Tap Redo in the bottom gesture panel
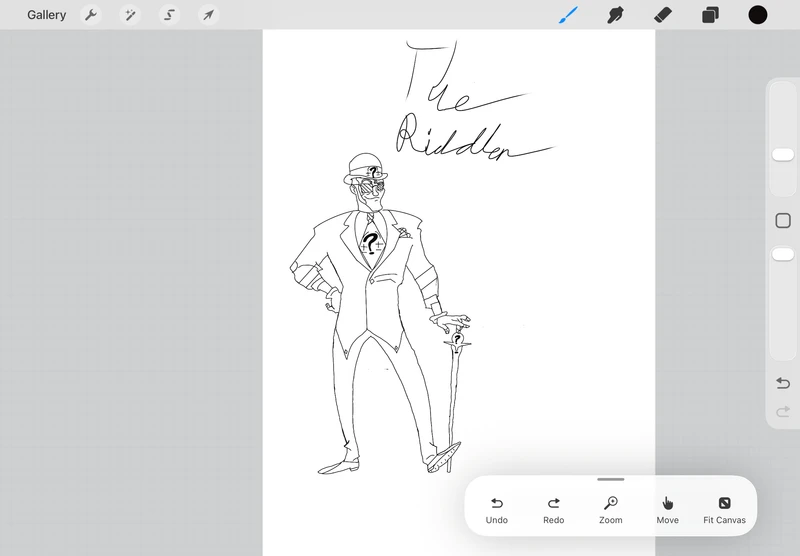 tap(554, 511)
